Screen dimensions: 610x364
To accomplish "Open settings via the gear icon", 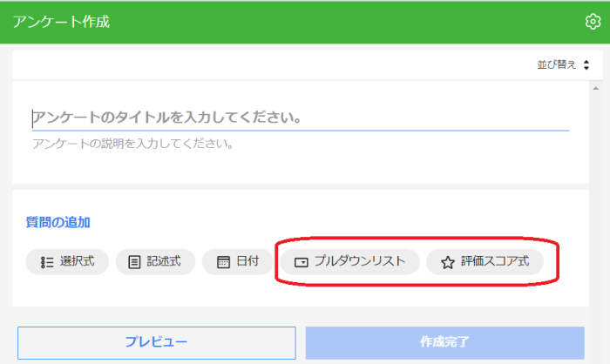I will pyautogui.click(x=593, y=22).
